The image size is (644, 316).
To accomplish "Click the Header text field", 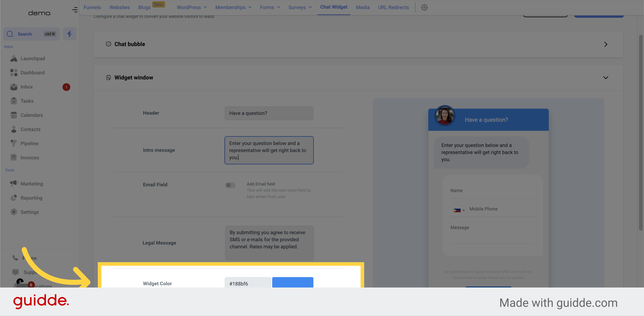I will (x=269, y=113).
